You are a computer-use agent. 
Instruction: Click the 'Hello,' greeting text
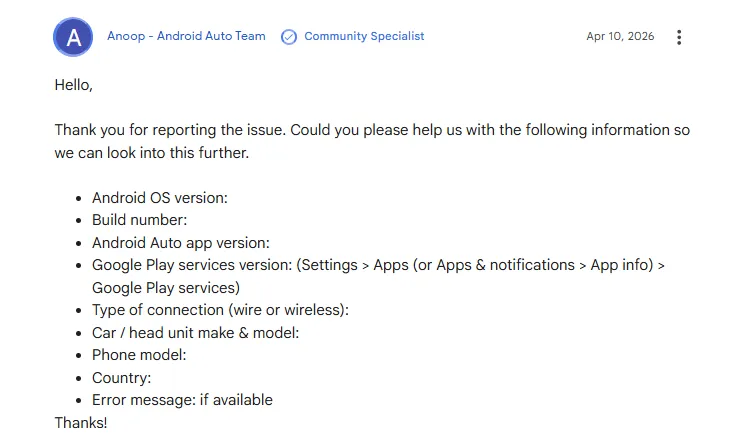[x=73, y=85]
